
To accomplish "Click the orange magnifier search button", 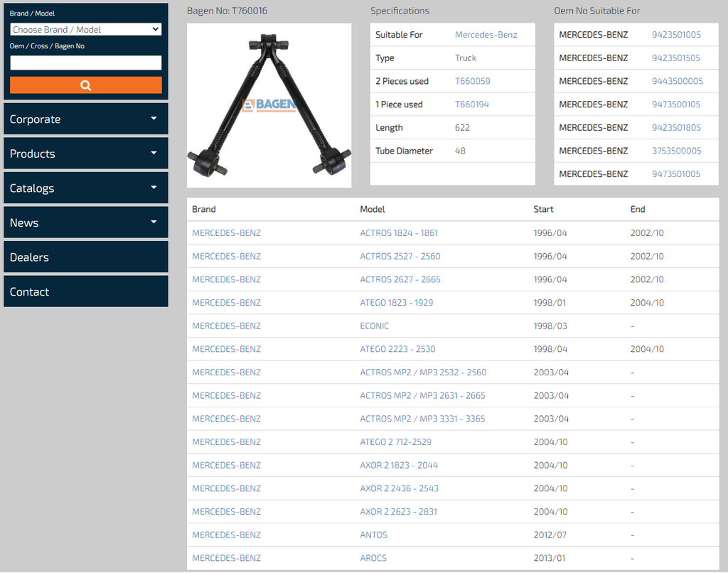I will point(86,85).
